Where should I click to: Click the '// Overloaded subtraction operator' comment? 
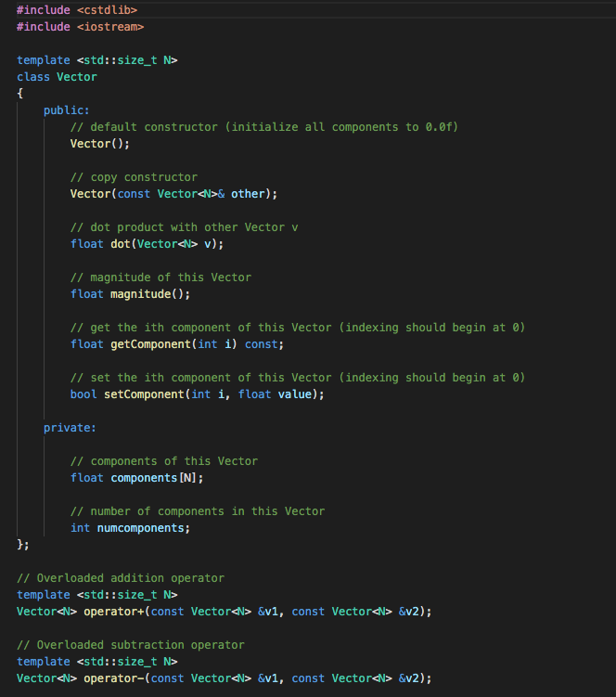click(x=131, y=645)
